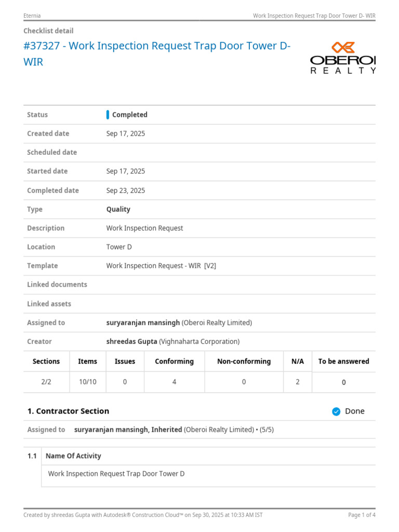Click the Conforming count value 4

pos(174,382)
